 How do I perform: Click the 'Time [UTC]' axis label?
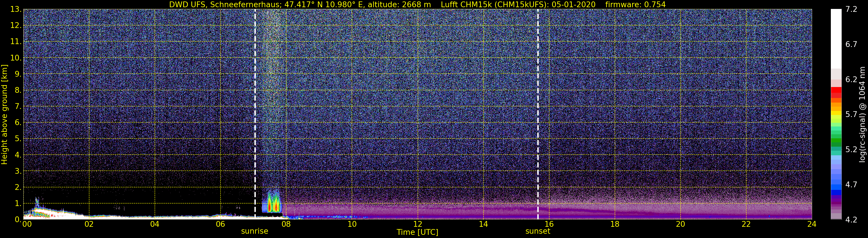(417, 232)
